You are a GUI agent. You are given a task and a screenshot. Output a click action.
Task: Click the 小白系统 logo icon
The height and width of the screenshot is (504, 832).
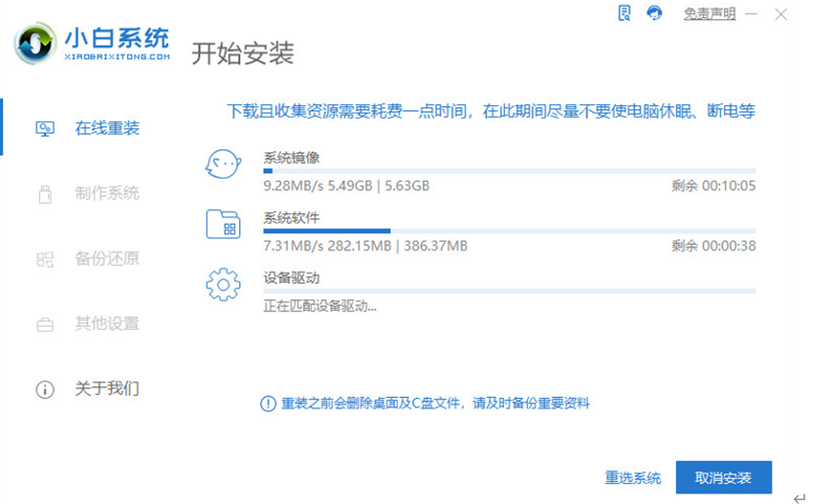tap(35, 43)
